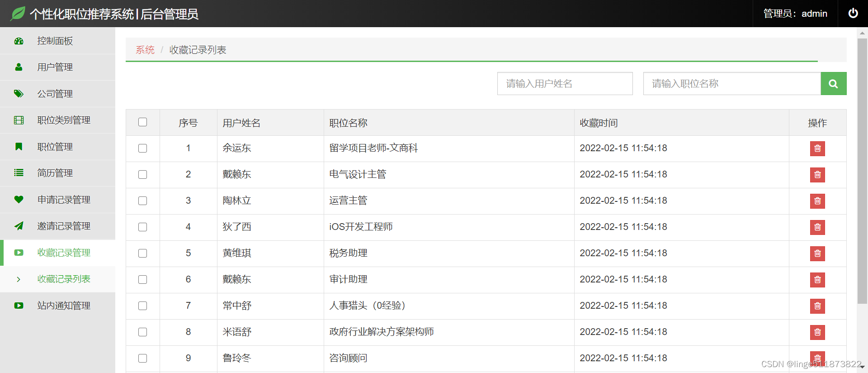Open the 控制面板 menu

point(57,41)
